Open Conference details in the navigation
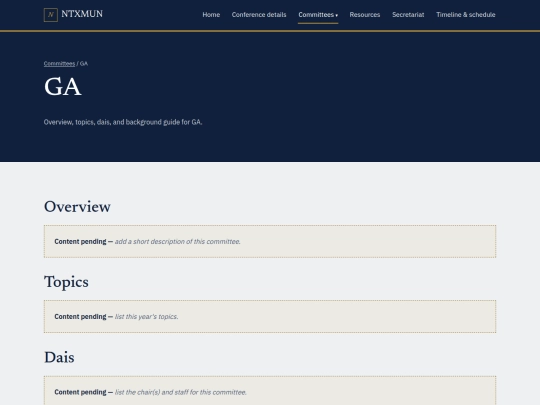 pyautogui.click(x=259, y=15)
